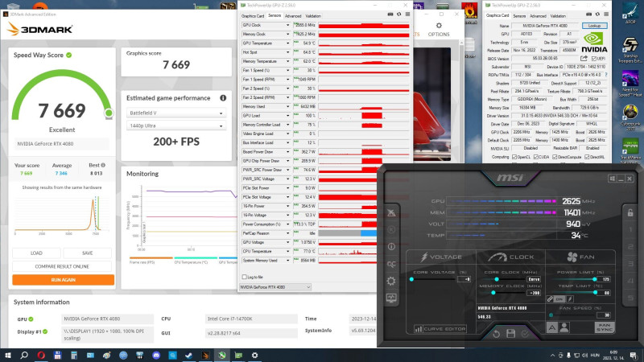Viewport: 644px width, 362px height.
Task: Click the Bus Interface question mark icon
Action: [606, 75]
